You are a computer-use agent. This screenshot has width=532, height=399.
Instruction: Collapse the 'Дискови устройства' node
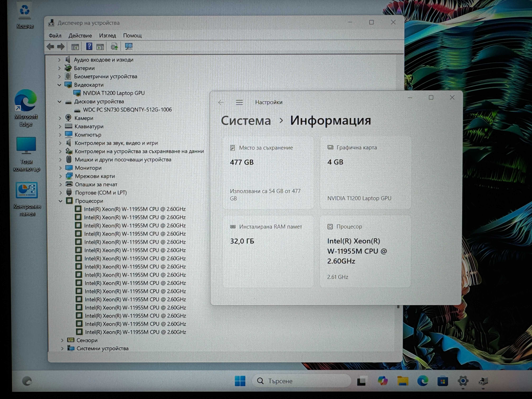tap(60, 102)
